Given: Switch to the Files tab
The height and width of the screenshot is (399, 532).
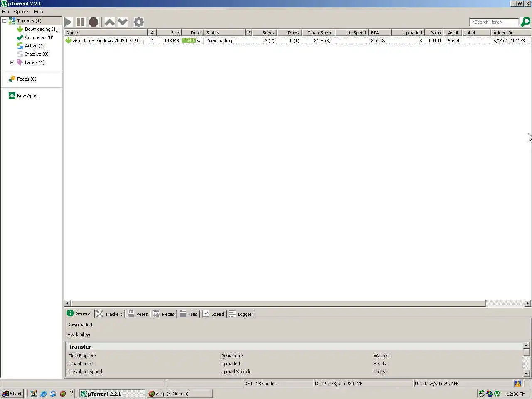Looking at the screenshot, I should tap(188, 314).
